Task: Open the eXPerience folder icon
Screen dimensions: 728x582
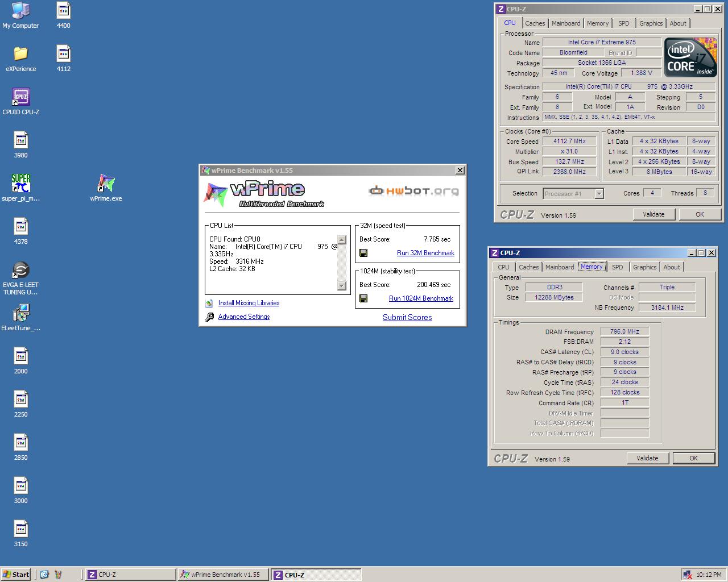Action: point(20,59)
